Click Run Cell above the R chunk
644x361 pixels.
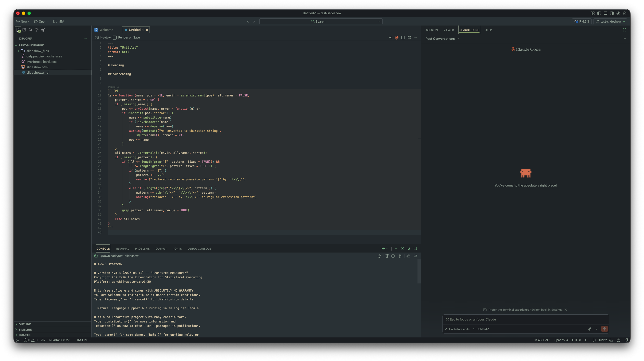coord(114,87)
